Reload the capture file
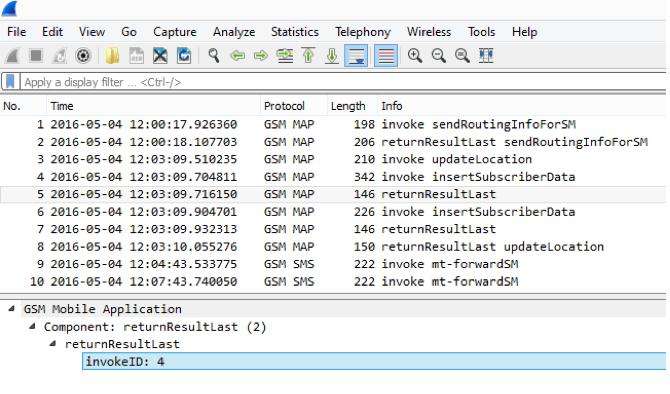670x394 pixels. coord(184,56)
